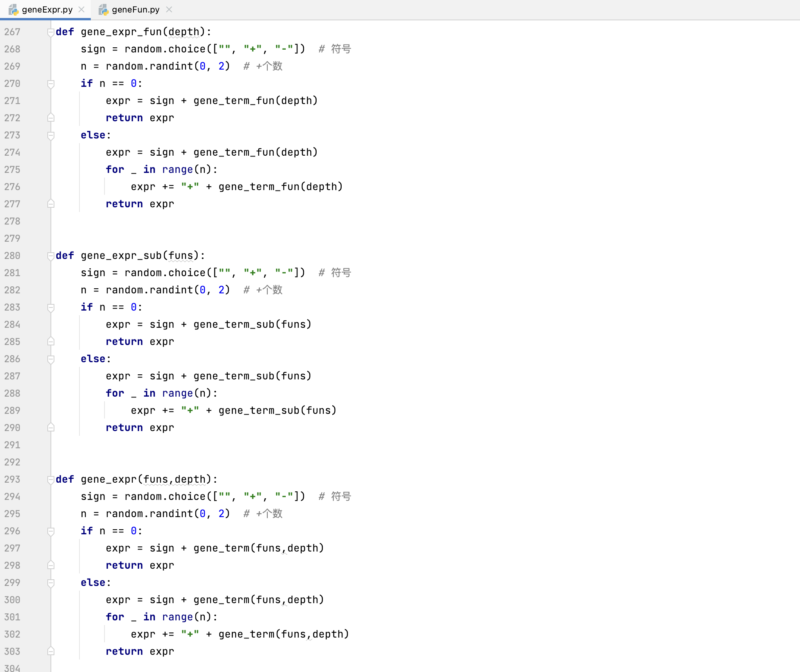800x672 pixels.
Task: Click the Python file icon on geneFun.py tab
Action: [104, 10]
